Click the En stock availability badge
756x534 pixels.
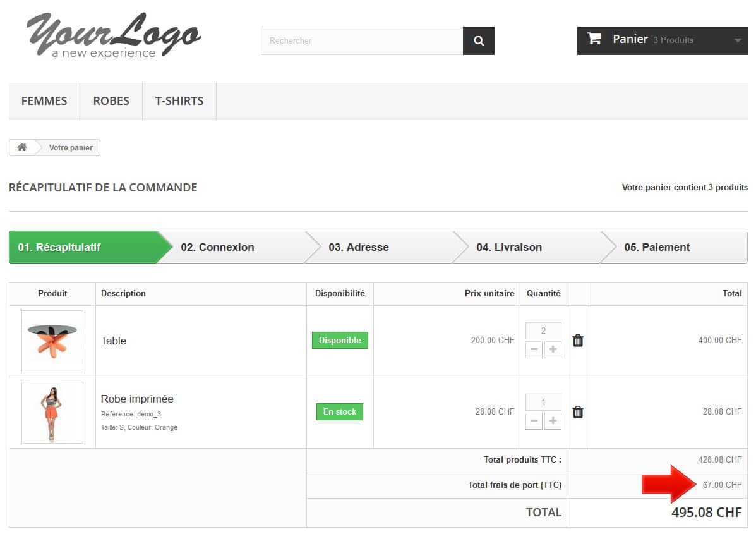(340, 411)
